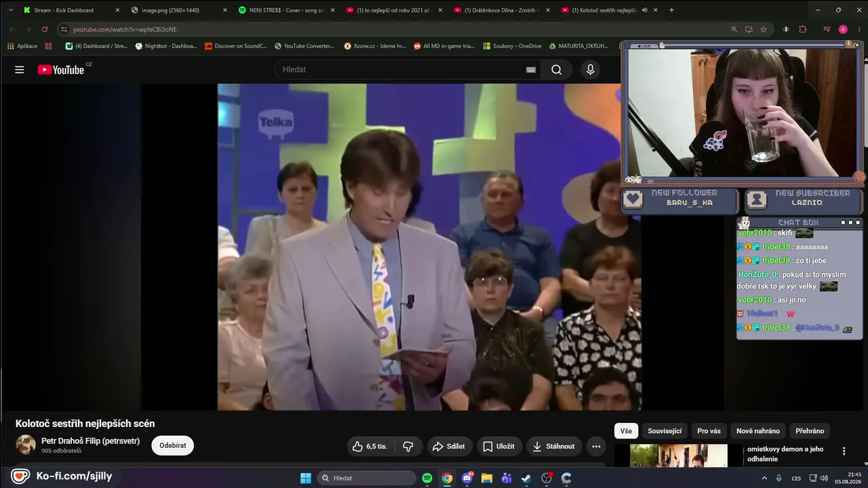The image size is (868, 488).
Task: Select the Vše filter chip
Action: click(x=626, y=431)
